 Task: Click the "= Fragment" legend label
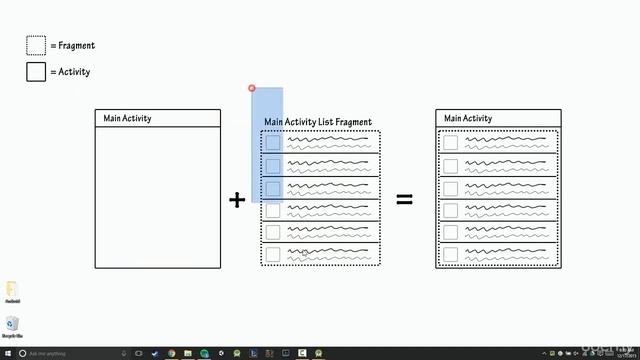pos(73,45)
